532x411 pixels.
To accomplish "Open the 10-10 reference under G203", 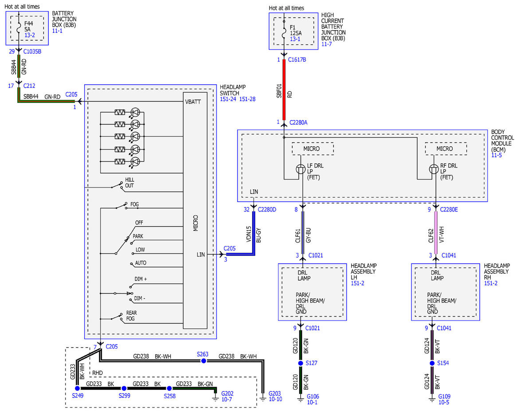I will point(275,399).
